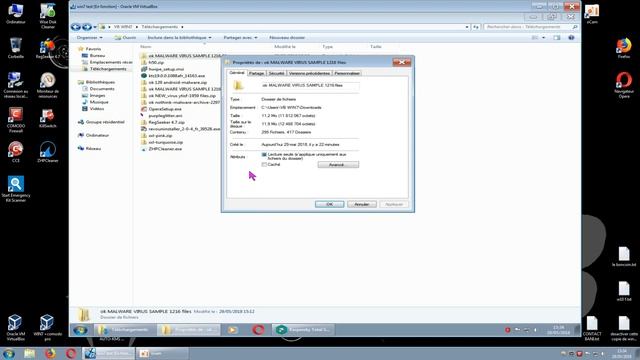Click Annuler in the properties dialog
The image size is (640, 360).
pyautogui.click(x=362, y=204)
